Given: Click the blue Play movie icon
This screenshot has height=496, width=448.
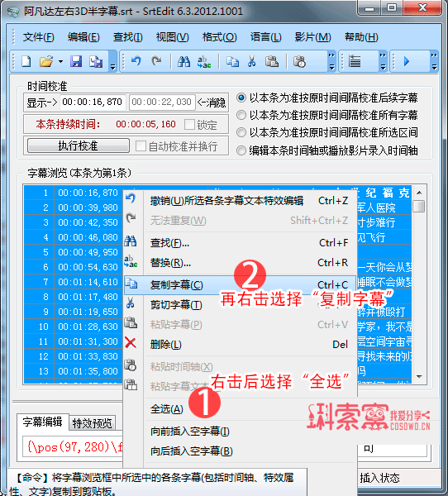Looking at the screenshot, I should [x=407, y=61].
